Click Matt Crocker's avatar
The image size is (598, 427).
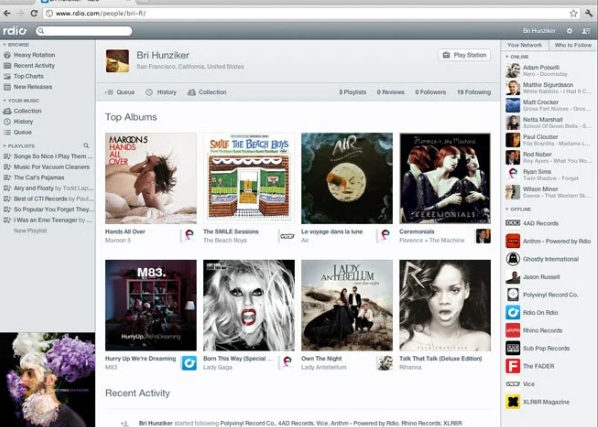click(513, 105)
